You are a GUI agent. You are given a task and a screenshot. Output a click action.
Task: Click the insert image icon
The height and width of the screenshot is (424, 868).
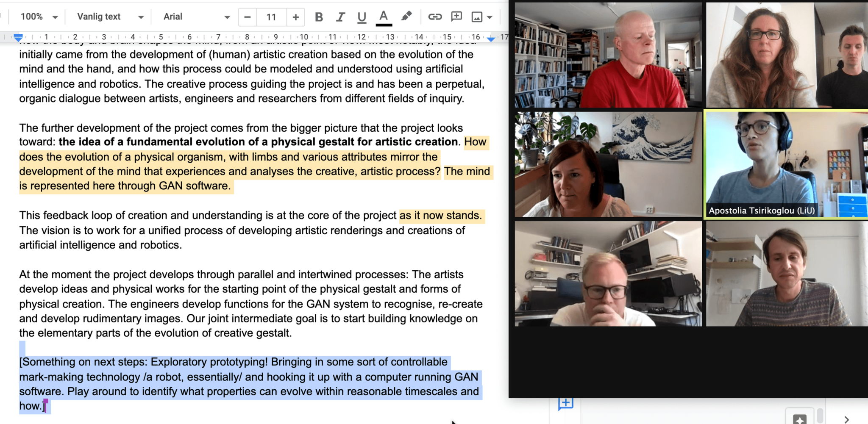[477, 17]
